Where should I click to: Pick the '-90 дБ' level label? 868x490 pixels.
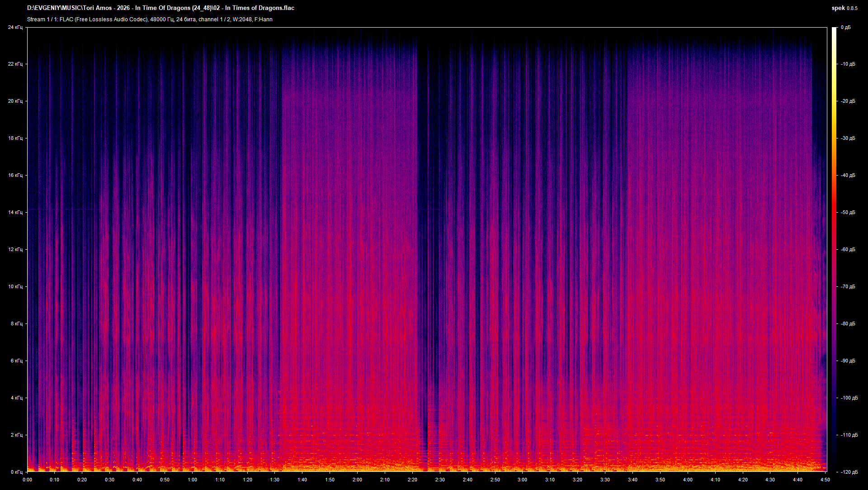click(x=848, y=361)
